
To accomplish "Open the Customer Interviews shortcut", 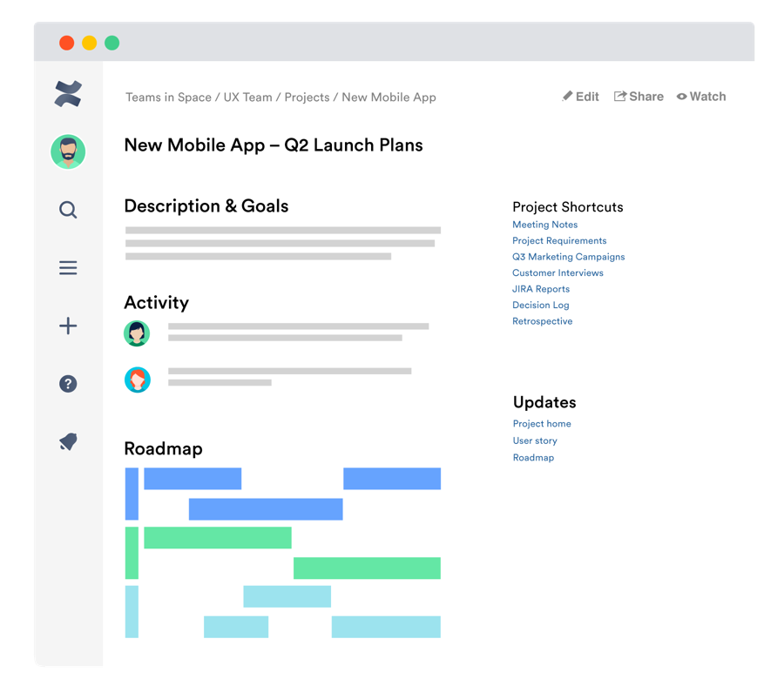I will pos(558,272).
